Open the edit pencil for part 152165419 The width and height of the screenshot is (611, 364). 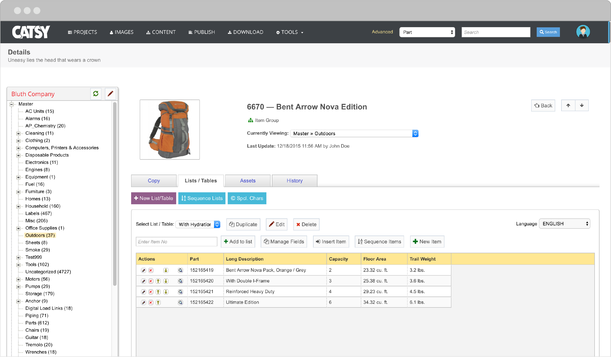(x=144, y=270)
